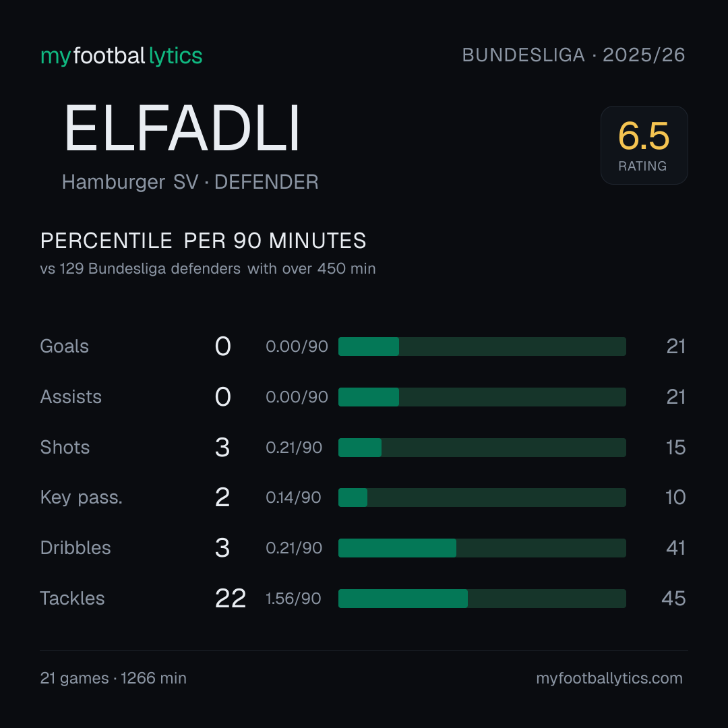Click the Goals percentile bar
This screenshot has height=728, width=728.
482,346
